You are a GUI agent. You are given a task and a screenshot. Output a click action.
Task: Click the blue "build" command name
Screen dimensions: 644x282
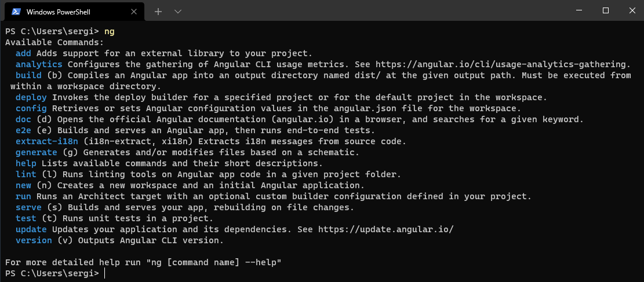point(29,75)
